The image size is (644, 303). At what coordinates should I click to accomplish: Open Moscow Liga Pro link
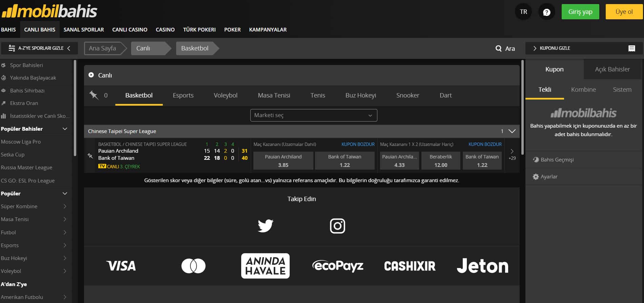click(21, 142)
